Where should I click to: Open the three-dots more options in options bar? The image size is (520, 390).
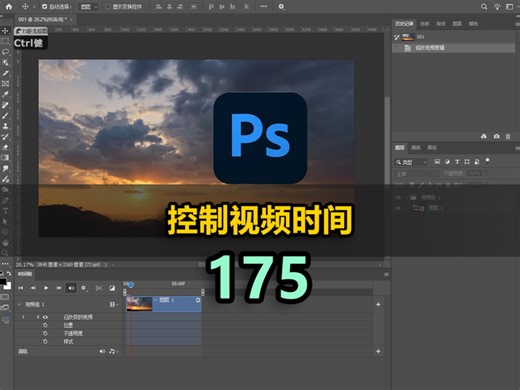click(264, 6)
